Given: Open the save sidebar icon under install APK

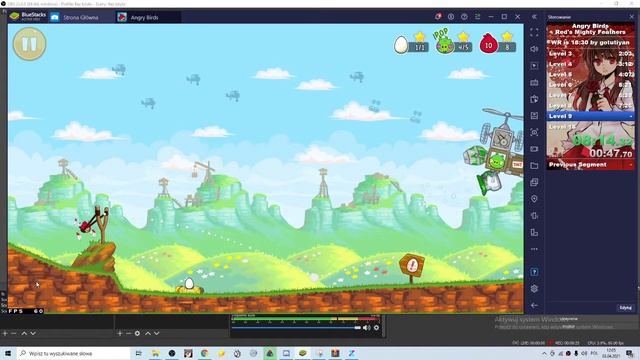Looking at the screenshot, I should click(x=534, y=116).
